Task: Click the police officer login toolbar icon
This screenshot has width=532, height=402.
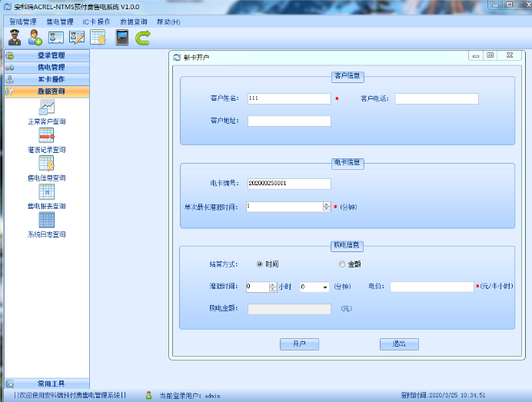Action: [x=15, y=38]
